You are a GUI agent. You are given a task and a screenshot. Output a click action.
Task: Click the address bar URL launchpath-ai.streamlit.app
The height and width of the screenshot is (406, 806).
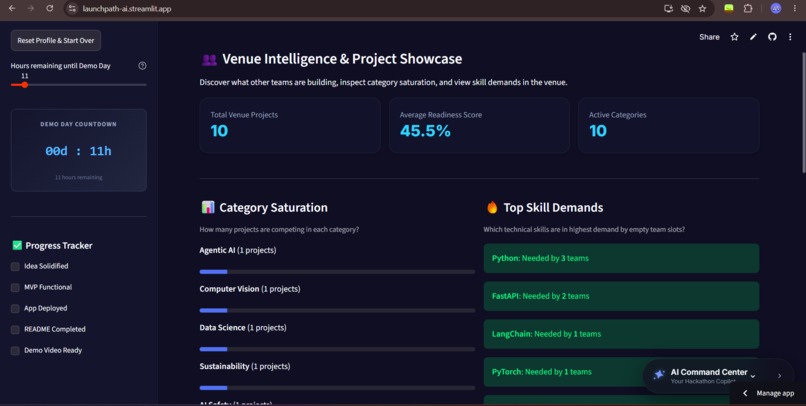(x=126, y=9)
